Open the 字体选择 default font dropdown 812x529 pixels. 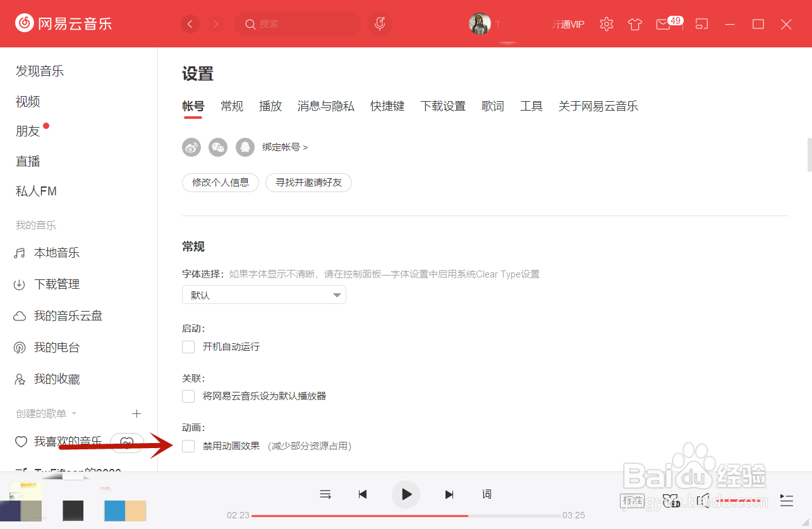264,295
